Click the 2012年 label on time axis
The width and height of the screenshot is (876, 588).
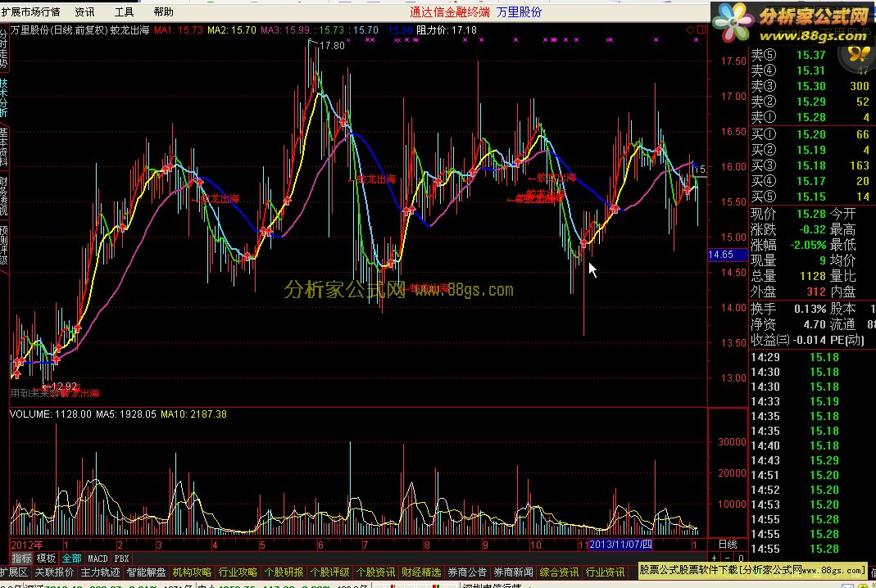(x=27, y=545)
